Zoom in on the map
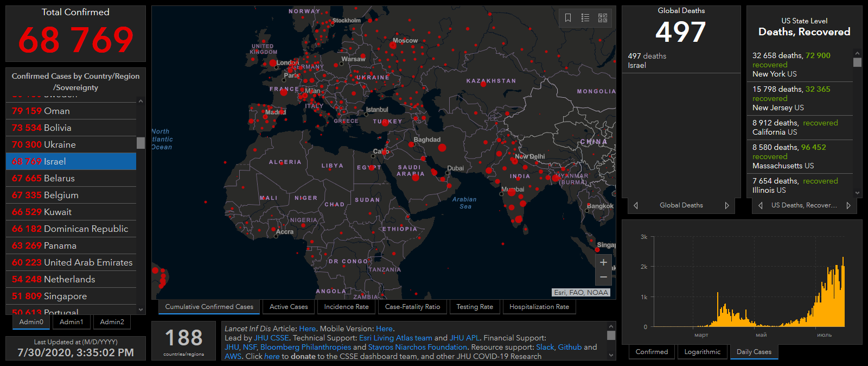Screen dimensions: 868x366 tap(603, 262)
